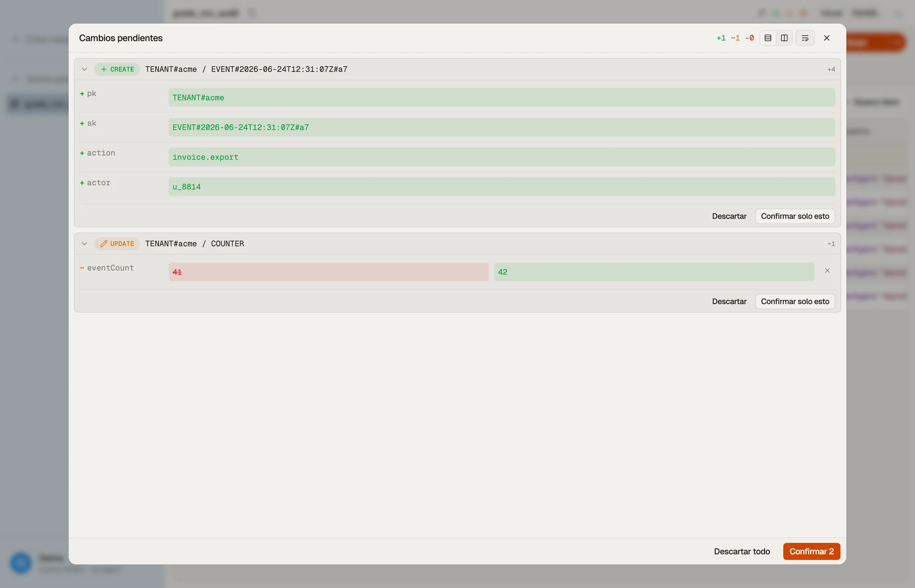This screenshot has width=915, height=588.
Task: Select the actor value u_8814
Action: click(x=501, y=187)
